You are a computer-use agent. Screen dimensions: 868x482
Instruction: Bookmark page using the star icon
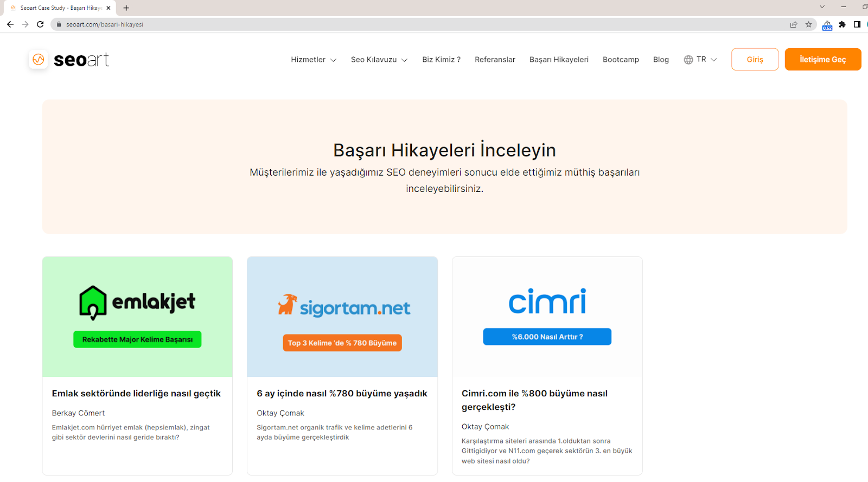pyautogui.click(x=808, y=24)
